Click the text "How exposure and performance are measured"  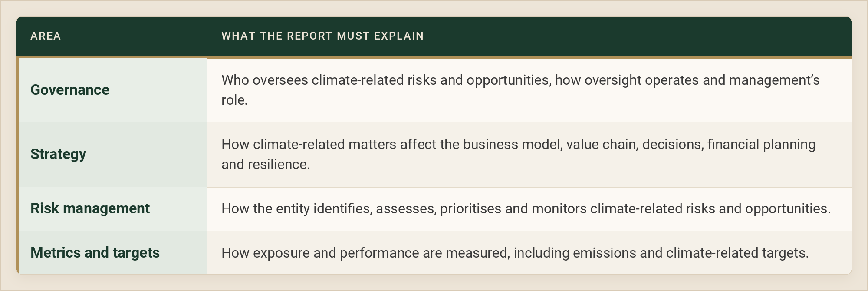tap(515, 253)
